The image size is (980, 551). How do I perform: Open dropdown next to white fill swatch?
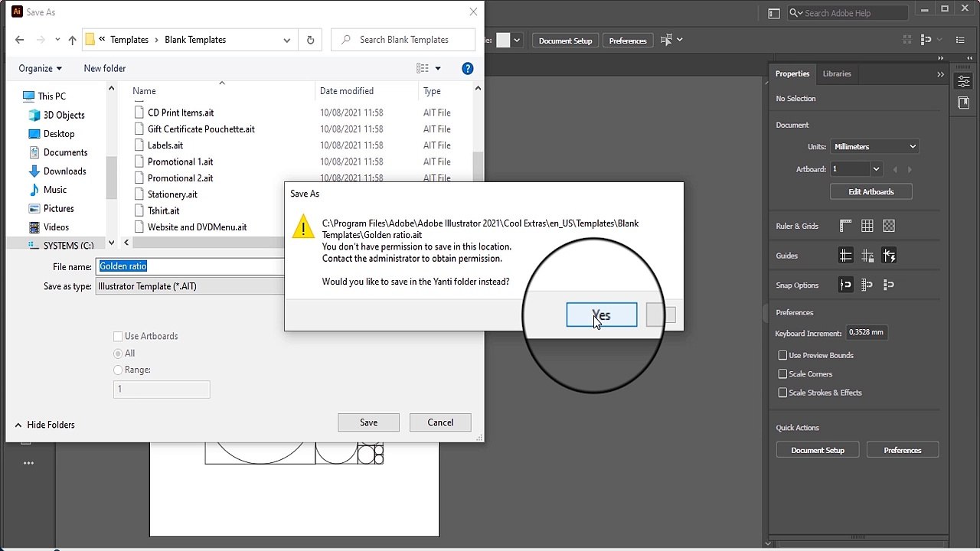[x=518, y=40]
